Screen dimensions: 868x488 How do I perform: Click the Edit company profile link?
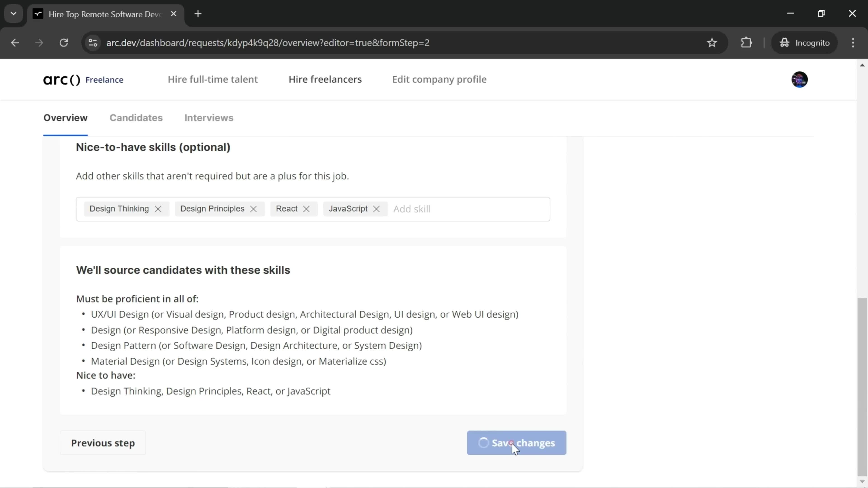(440, 79)
